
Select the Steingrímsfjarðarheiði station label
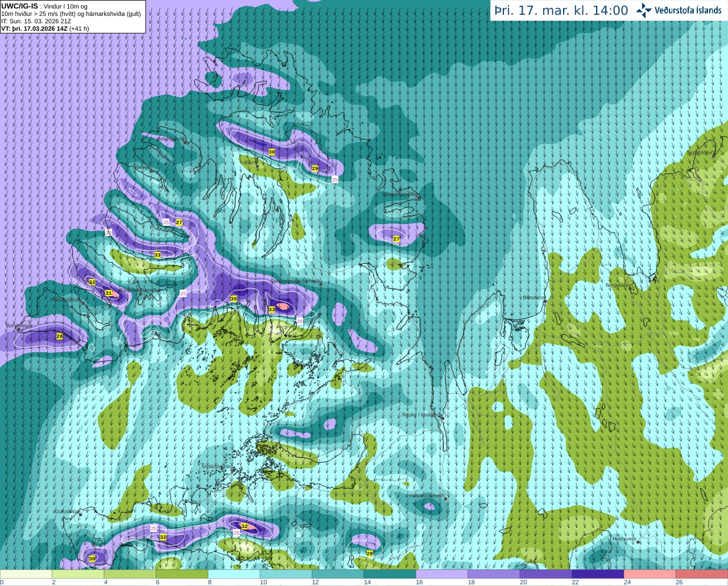(x=296, y=281)
